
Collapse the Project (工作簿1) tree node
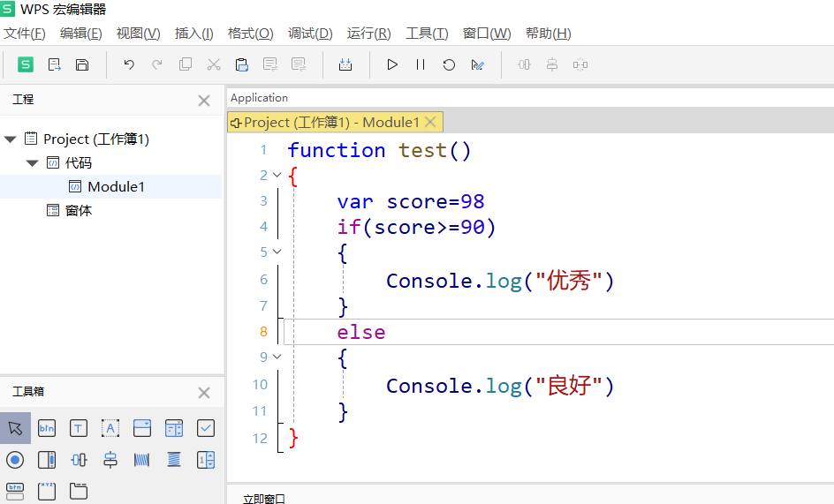point(10,139)
